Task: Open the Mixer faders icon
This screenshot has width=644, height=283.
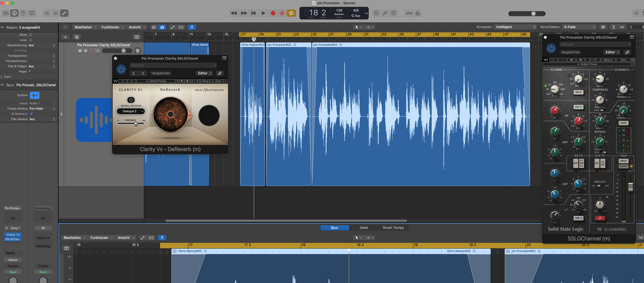Action: (56, 13)
